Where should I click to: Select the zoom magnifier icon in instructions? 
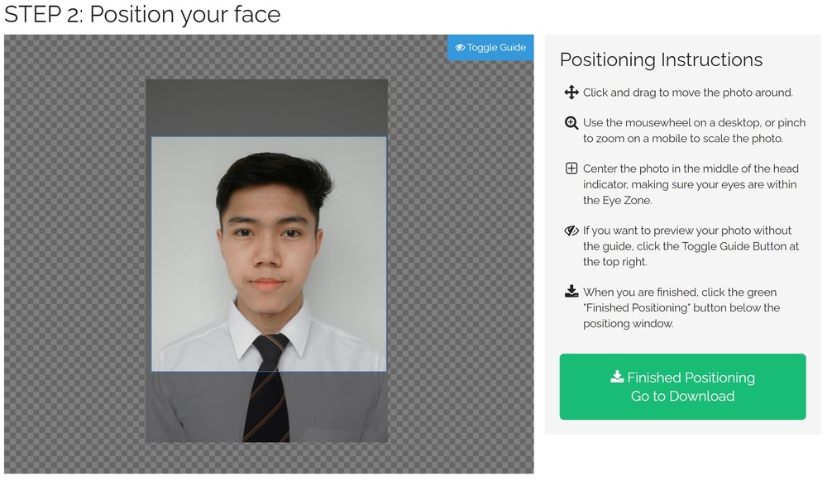click(x=571, y=122)
